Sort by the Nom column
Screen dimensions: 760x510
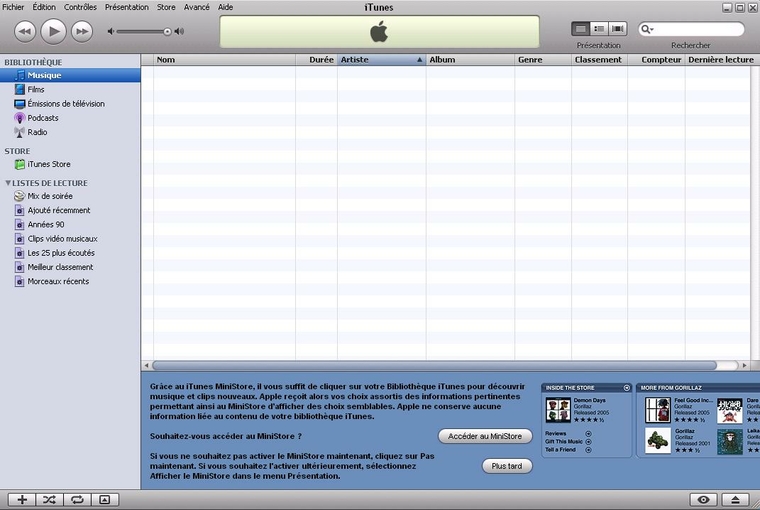[x=224, y=60]
